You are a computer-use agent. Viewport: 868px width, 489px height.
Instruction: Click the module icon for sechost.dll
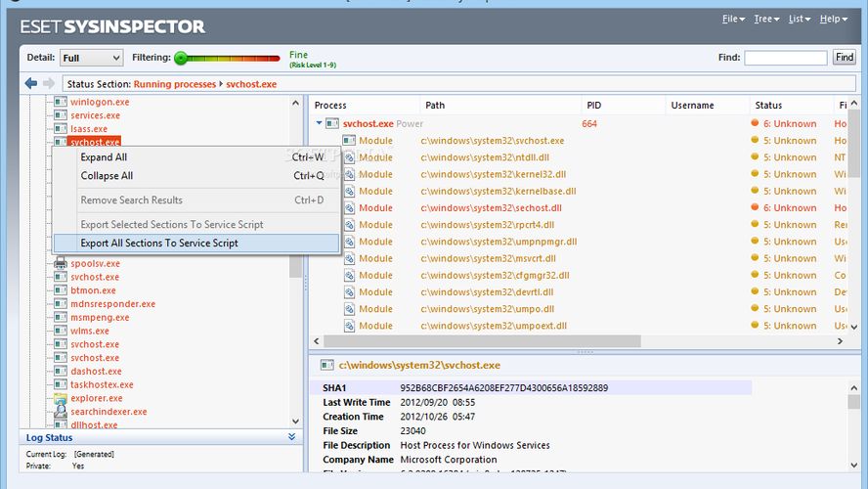(x=349, y=207)
